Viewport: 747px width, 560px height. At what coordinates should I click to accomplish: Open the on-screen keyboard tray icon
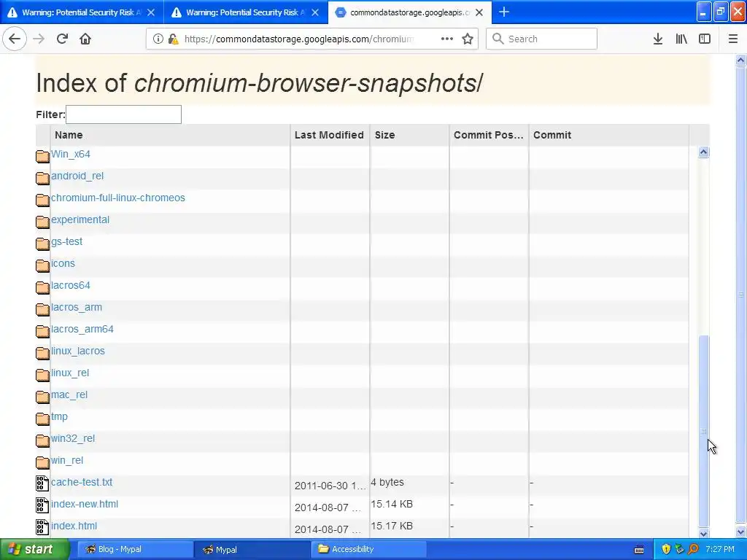639,550
